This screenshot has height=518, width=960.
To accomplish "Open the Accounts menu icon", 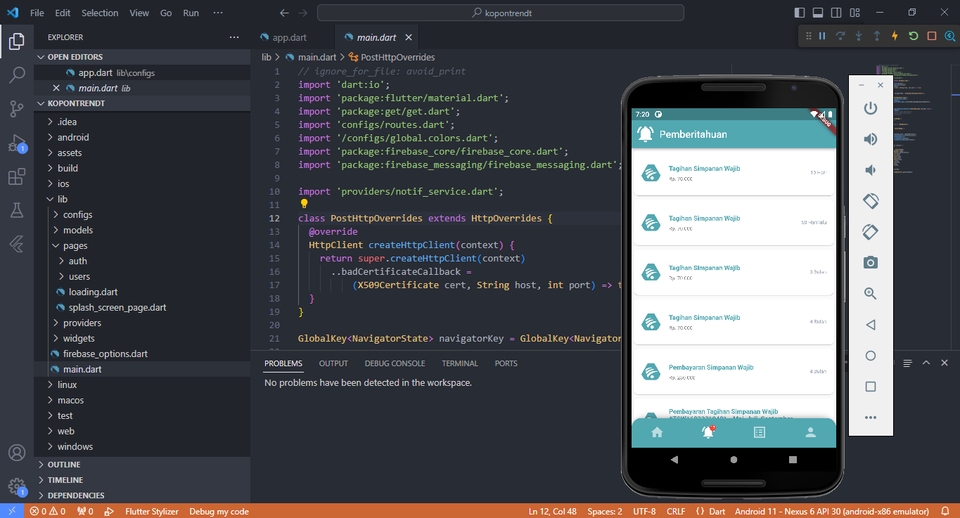I will [17, 452].
